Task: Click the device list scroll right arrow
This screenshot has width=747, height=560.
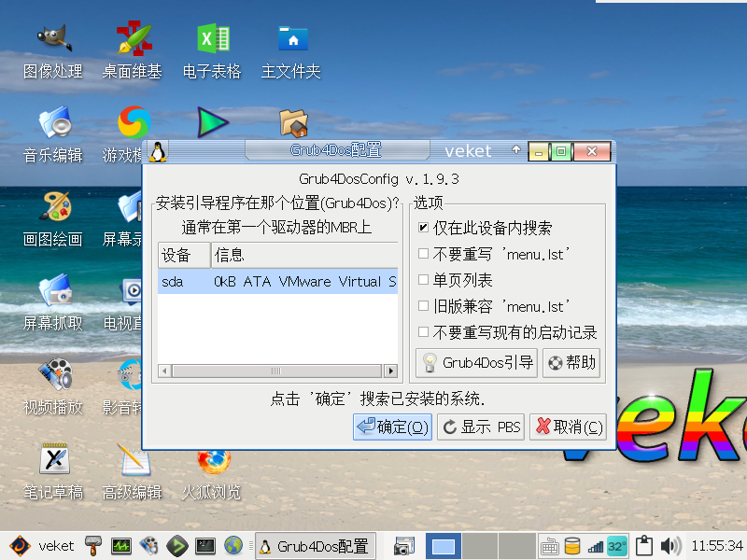Action: 391,371
